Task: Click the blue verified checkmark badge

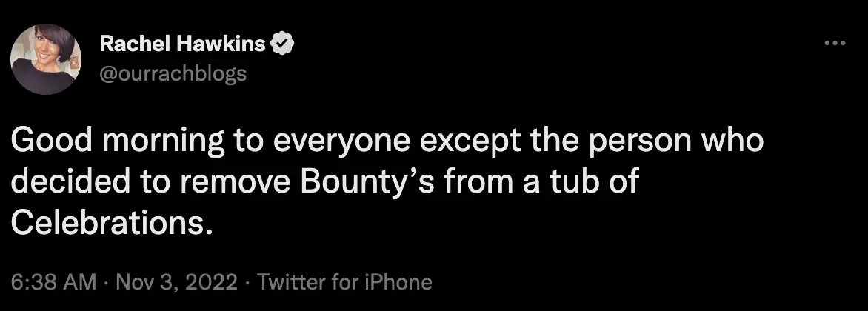Action: pos(282,44)
